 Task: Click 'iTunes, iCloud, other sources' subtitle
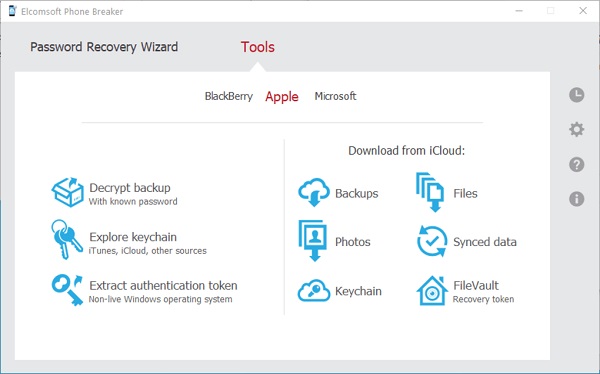pos(148,251)
